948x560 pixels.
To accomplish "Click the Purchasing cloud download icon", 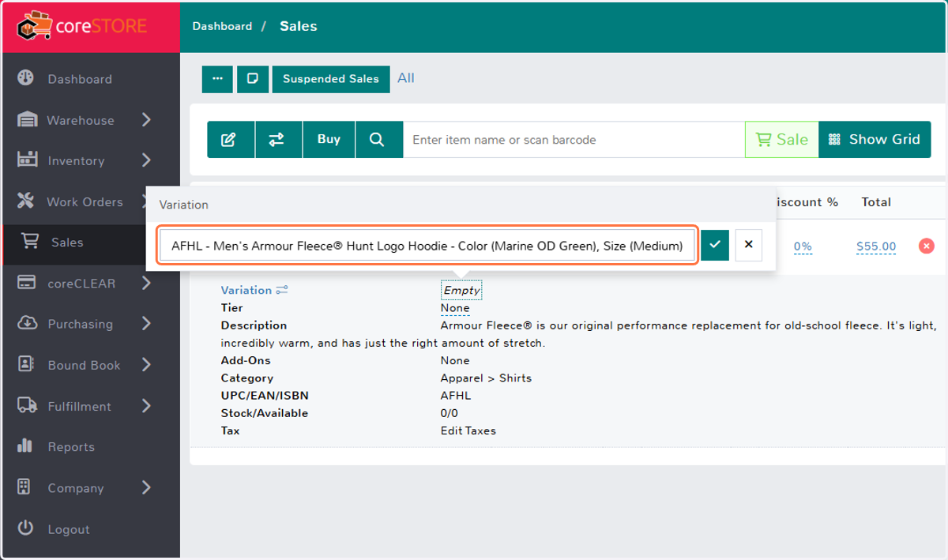I will [27, 323].
